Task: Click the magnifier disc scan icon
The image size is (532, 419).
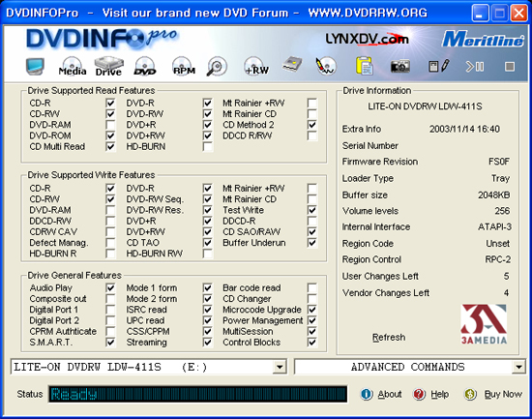Action: click(217, 67)
